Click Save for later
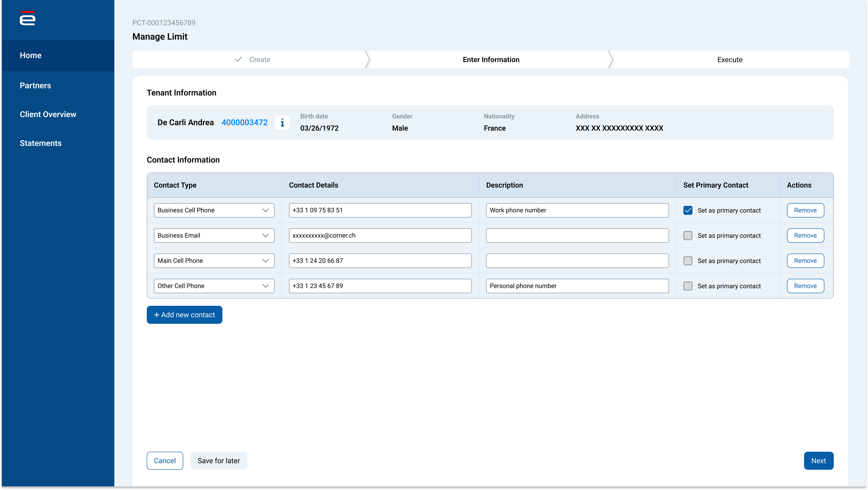The height and width of the screenshot is (490, 868). (219, 461)
